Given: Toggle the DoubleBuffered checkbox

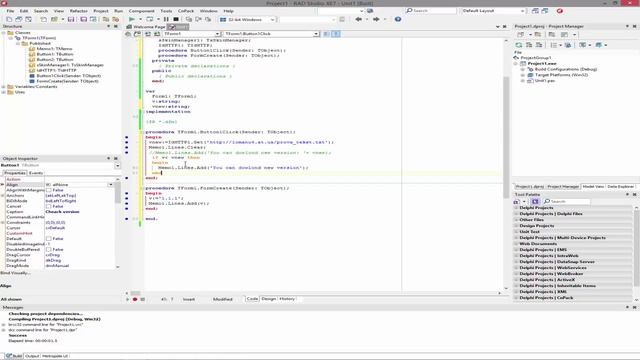Looking at the screenshot, I should click(x=49, y=249).
